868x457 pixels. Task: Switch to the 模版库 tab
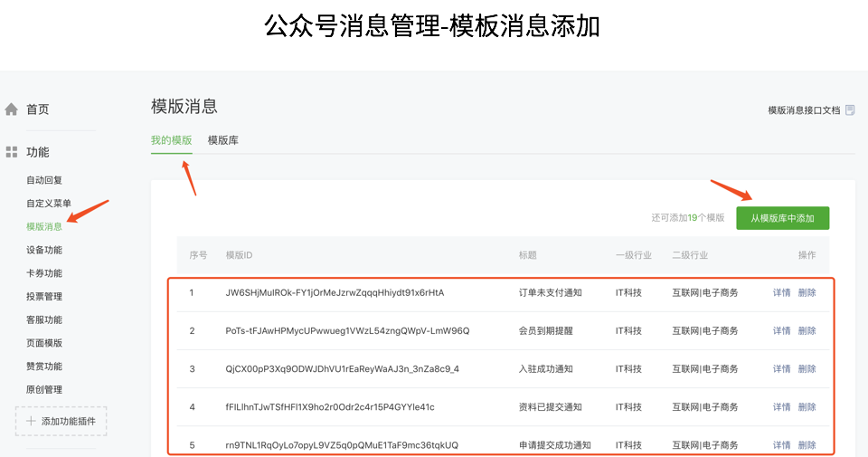(x=223, y=140)
